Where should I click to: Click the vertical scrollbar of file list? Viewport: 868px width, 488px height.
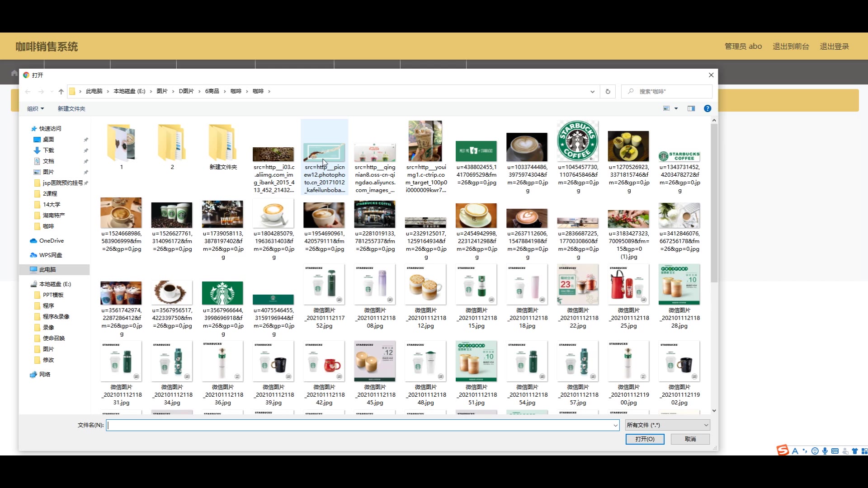pos(714,203)
